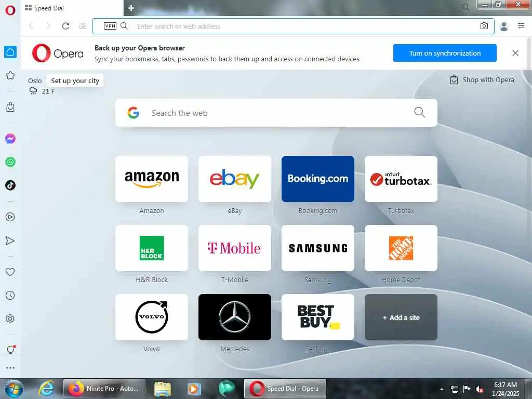Click Set up your city
The image size is (532, 399).
[75, 81]
